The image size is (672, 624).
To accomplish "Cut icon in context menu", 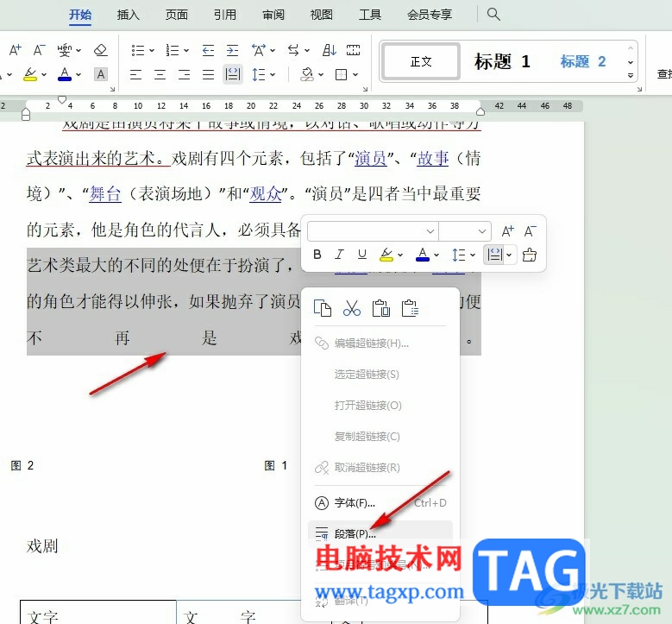I will click(x=352, y=308).
